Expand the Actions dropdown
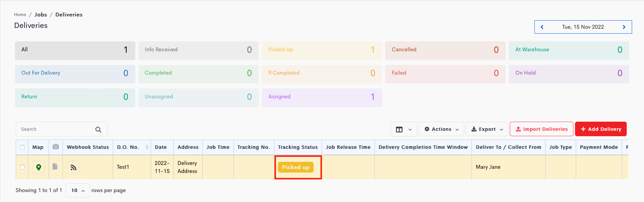The width and height of the screenshot is (644, 202). click(x=441, y=129)
